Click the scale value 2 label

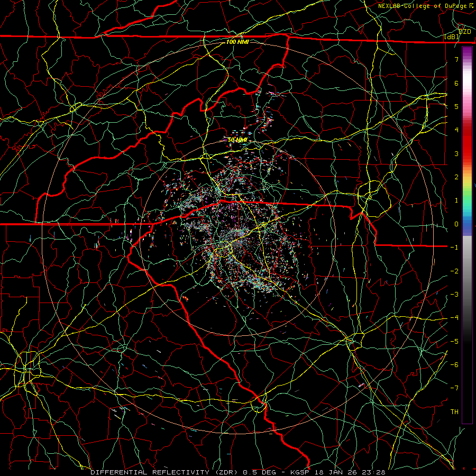[x=456, y=177]
